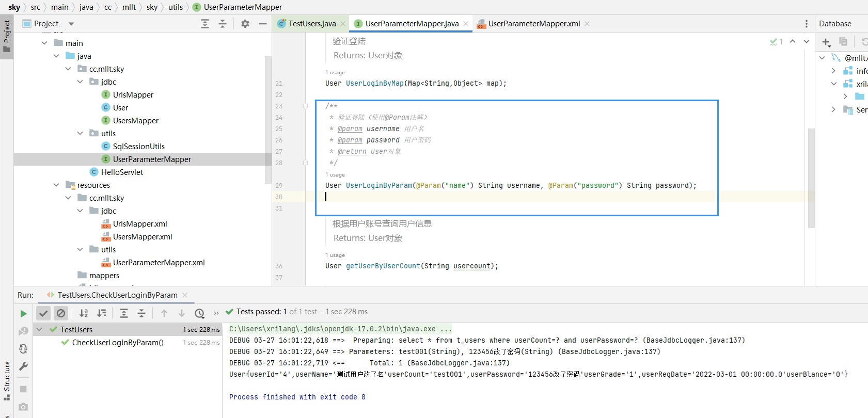Click the camera dump threads icon

pos(23,407)
